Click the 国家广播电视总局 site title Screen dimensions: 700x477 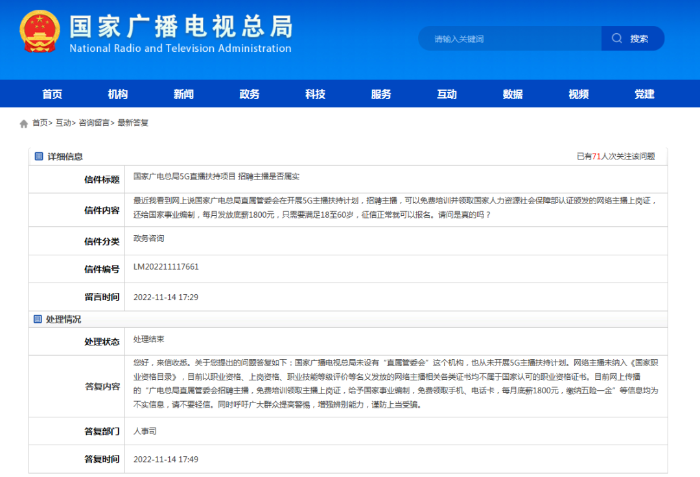(181, 26)
